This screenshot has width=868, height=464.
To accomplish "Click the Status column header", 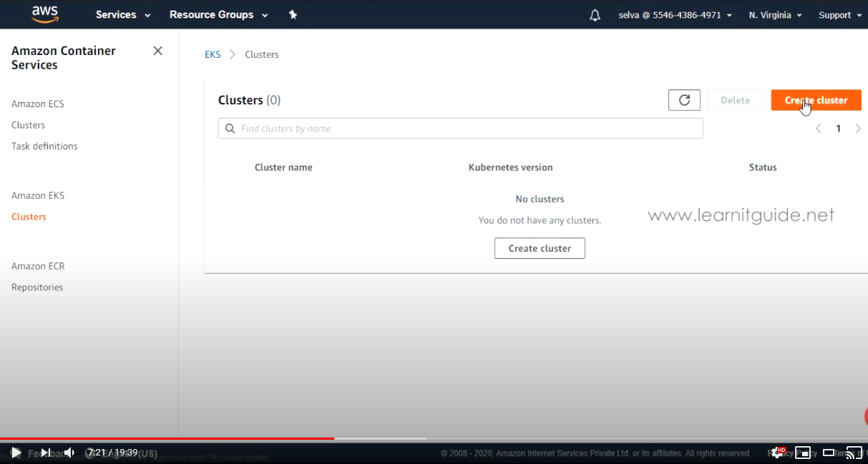I will [x=763, y=167].
